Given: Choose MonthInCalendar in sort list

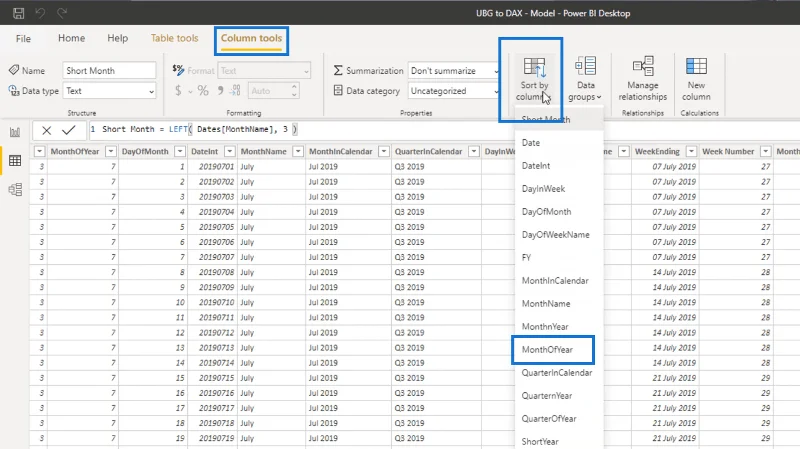Looking at the screenshot, I should 559,281.
